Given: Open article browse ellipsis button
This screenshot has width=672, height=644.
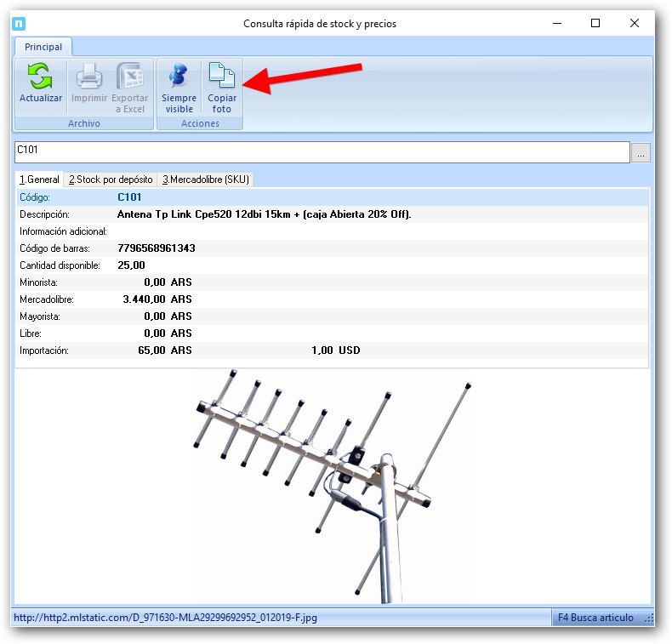Looking at the screenshot, I should [x=641, y=153].
